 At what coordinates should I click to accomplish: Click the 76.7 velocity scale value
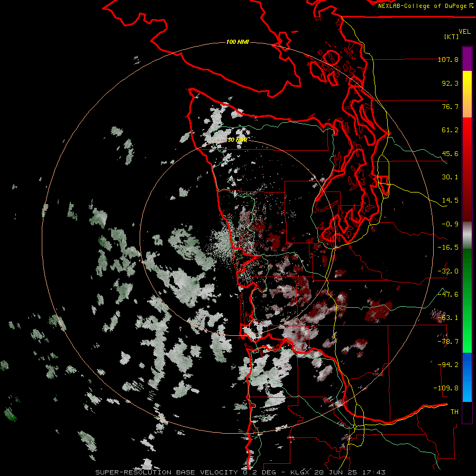(450, 106)
